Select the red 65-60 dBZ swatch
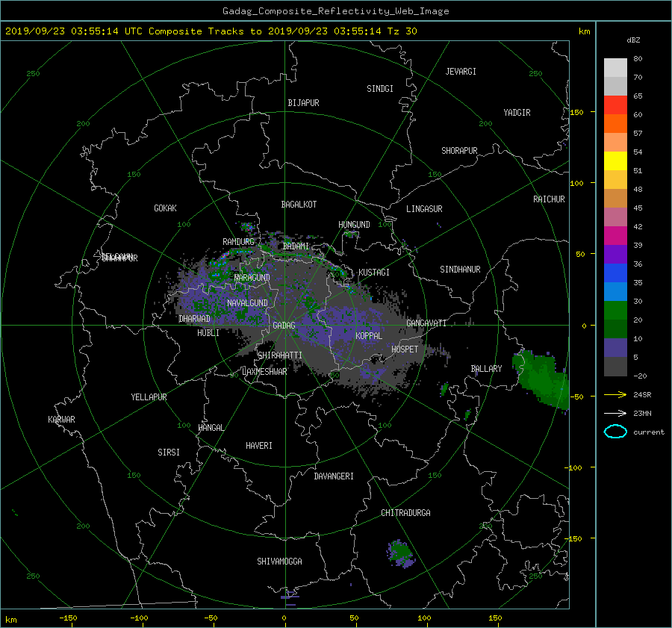This screenshot has height=628, width=672. pyautogui.click(x=615, y=105)
